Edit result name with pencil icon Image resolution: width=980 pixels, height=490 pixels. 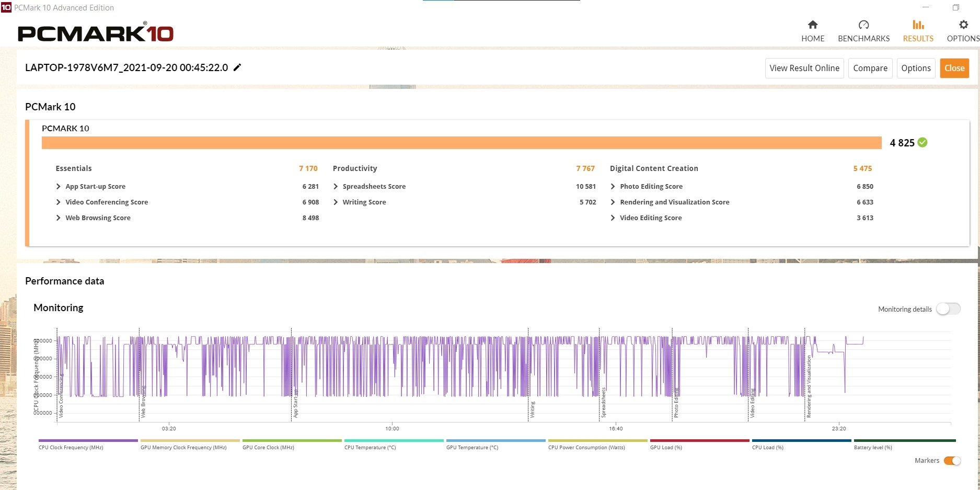tap(237, 67)
